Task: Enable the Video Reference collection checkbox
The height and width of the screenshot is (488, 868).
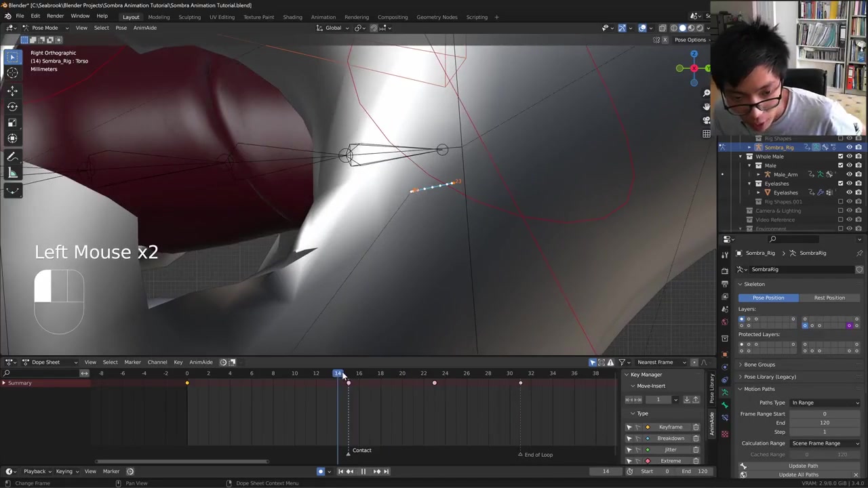Action: click(x=841, y=220)
